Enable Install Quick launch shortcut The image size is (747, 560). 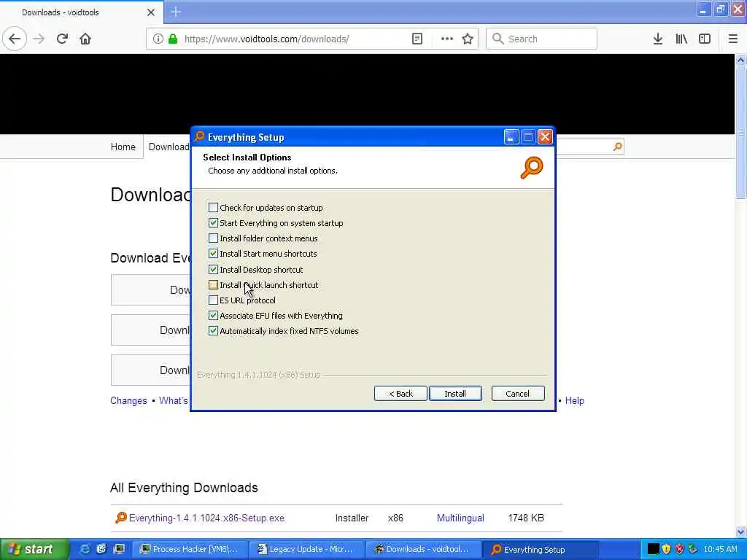coord(214,285)
